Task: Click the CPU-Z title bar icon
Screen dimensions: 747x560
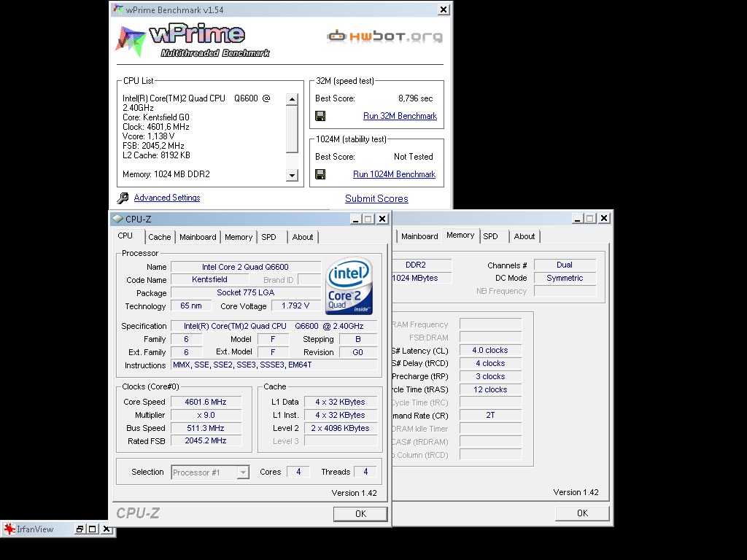Action: tap(117, 219)
